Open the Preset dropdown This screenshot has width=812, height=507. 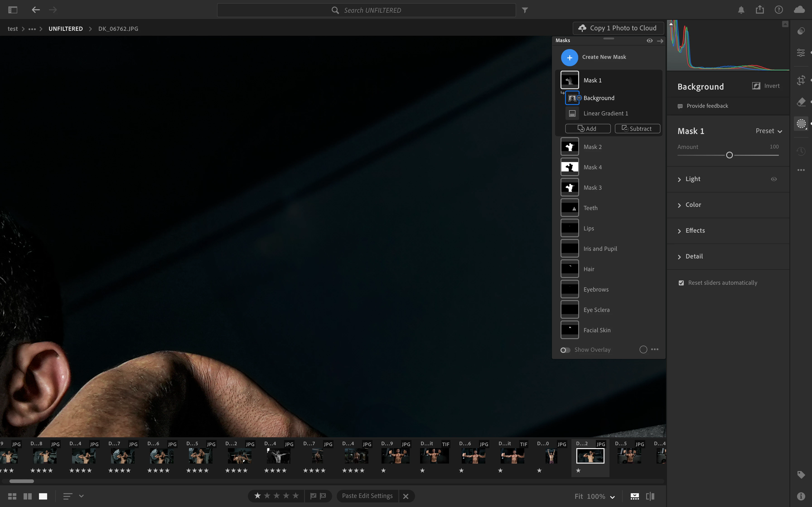[x=768, y=131]
